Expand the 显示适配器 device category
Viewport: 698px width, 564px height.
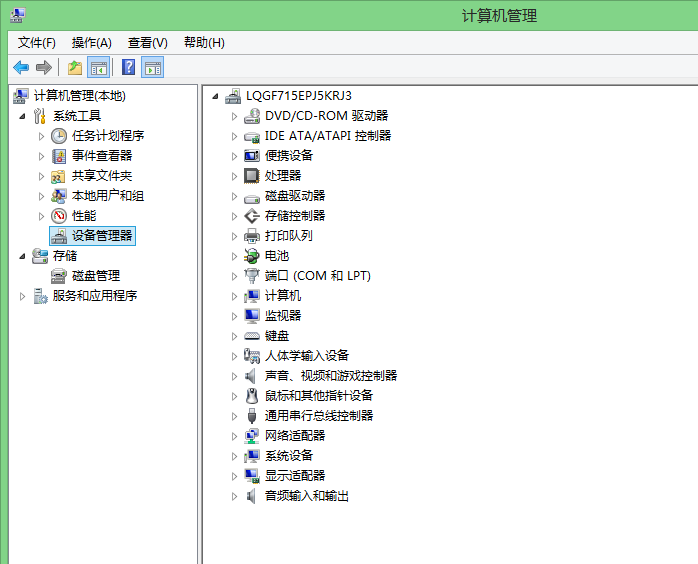235,476
